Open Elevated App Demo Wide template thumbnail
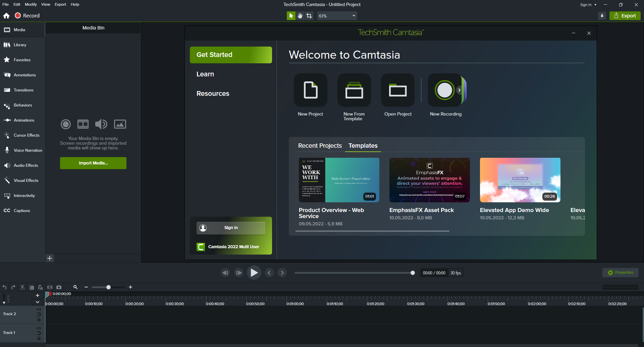The width and height of the screenshot is (644, 347). pos(520,180)
